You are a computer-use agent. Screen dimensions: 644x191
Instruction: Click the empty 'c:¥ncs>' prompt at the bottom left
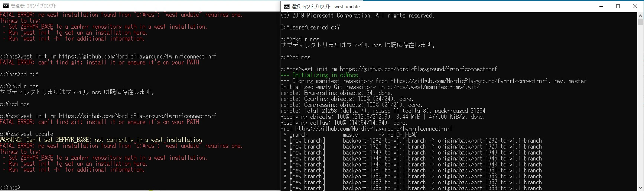click(10, 187)
